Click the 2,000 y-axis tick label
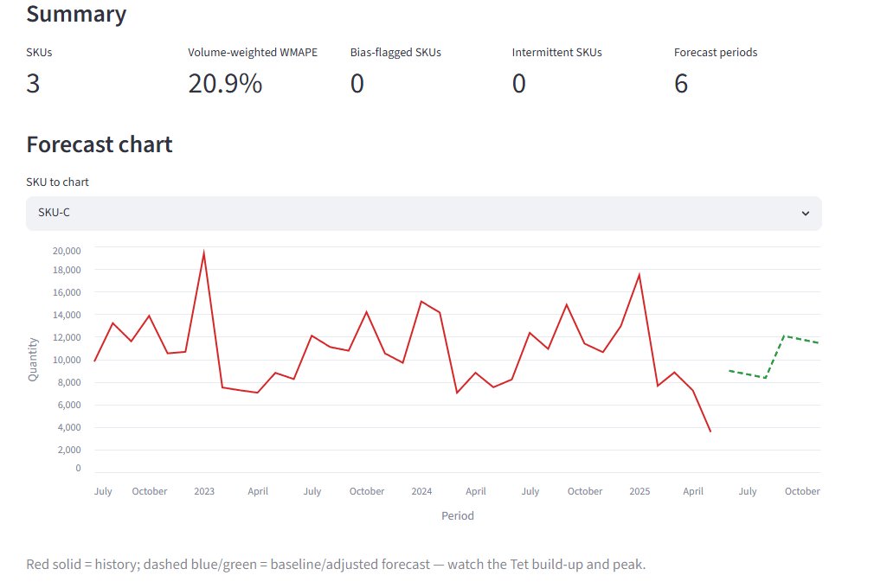This screenshot has height=588, width=874. [x=69, y=450]
